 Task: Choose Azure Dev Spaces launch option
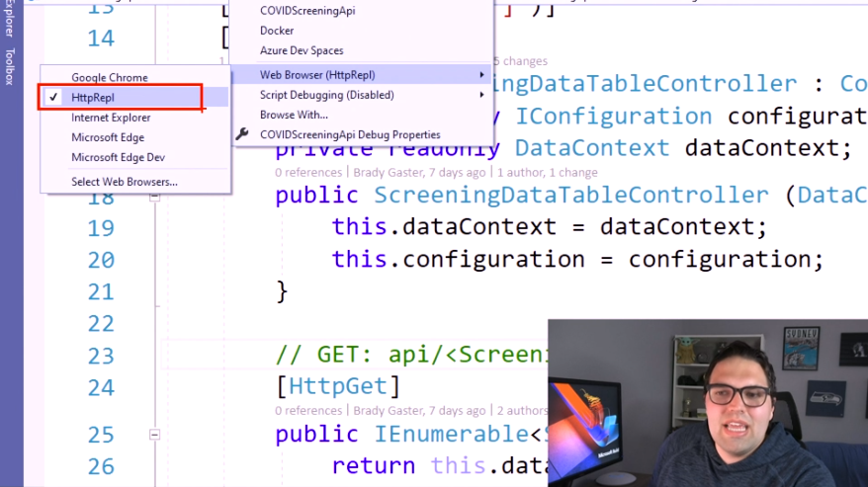point(302,50)
